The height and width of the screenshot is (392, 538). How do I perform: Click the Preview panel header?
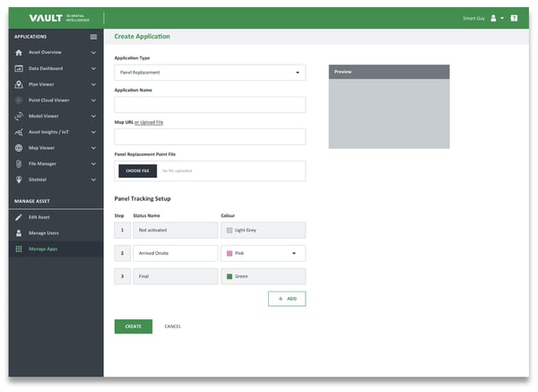[x=389, y=72]
